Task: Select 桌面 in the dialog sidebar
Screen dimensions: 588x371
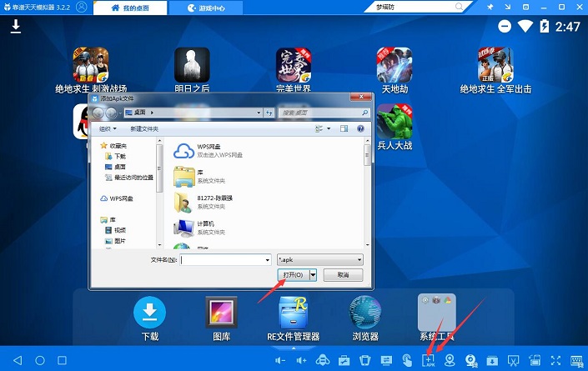Action: click(115, 167)
